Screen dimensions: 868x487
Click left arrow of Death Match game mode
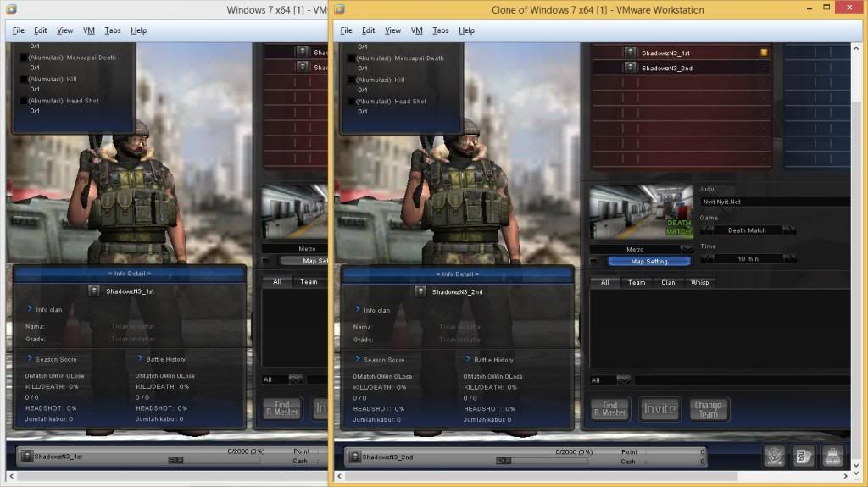[707, 230]
